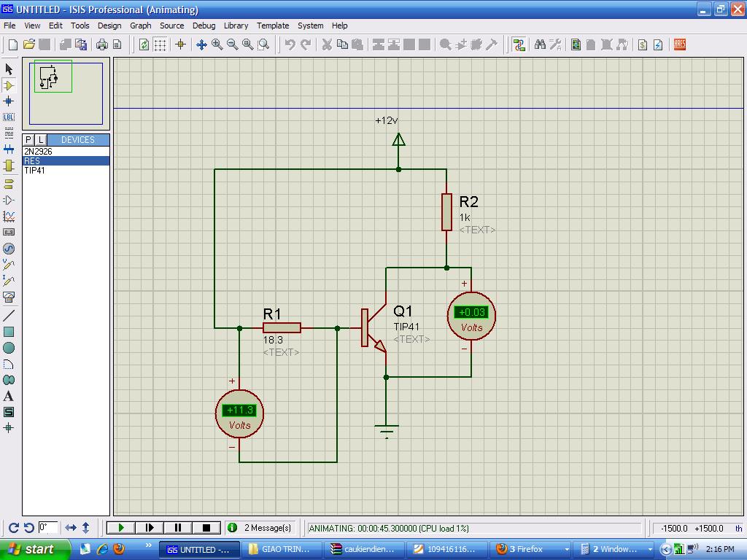Toggle wire auto-router
This screenshot has width=747, height=560.
coord(519,44)
